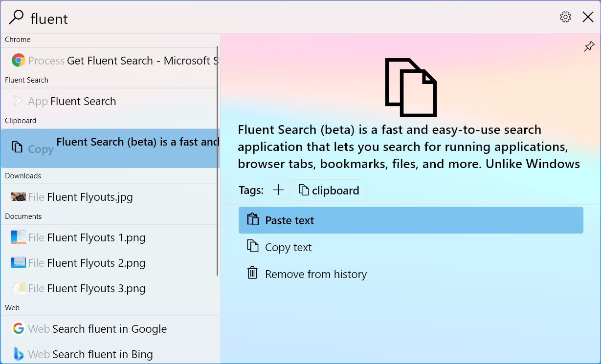The height and width of the screenshot is (364, 601).
Task: Click the document preview icon in the details pane
Action: tap(411, 86)
